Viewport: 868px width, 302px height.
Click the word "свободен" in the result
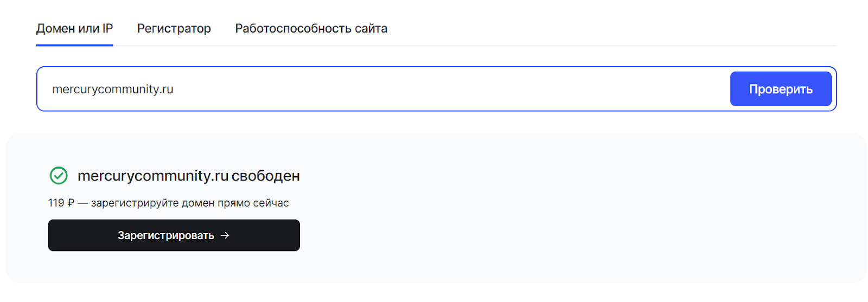point(265,176)
